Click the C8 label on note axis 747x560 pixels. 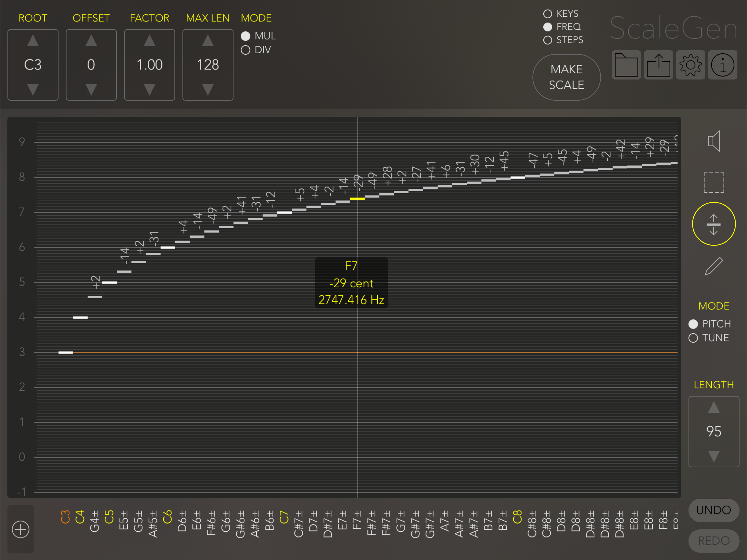517,517
